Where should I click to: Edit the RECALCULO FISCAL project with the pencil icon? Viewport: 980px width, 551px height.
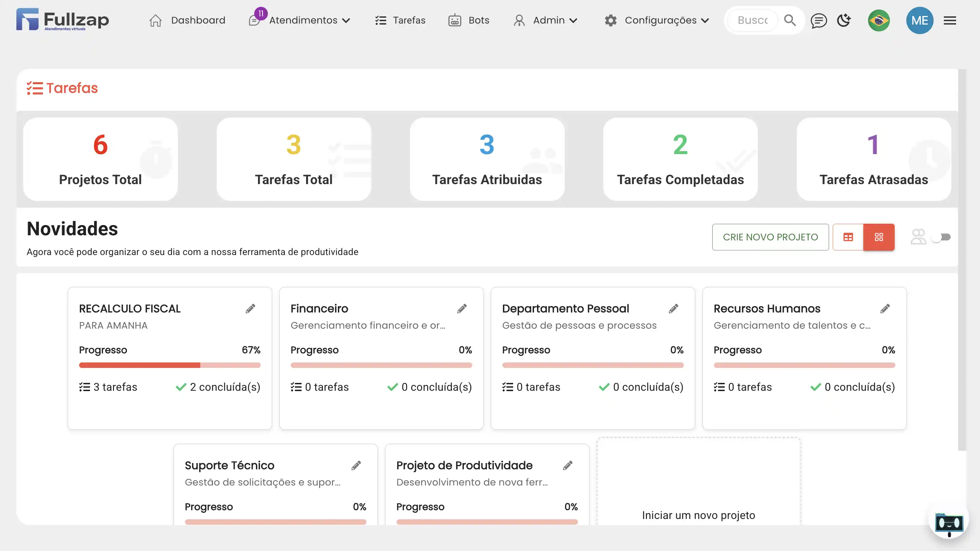[250, 308]
